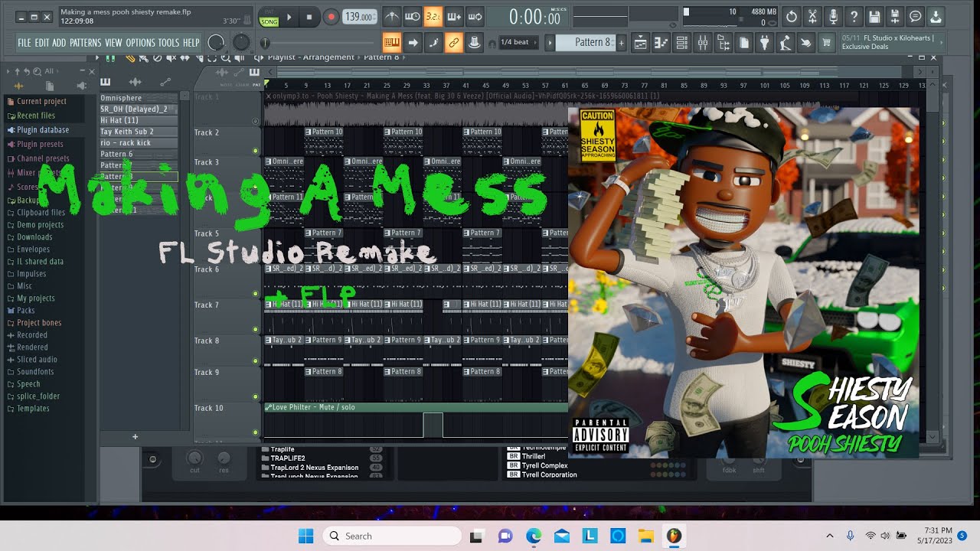980x551 pixels.
Task: Expand Channel presets browser folder
Action: 43,158
